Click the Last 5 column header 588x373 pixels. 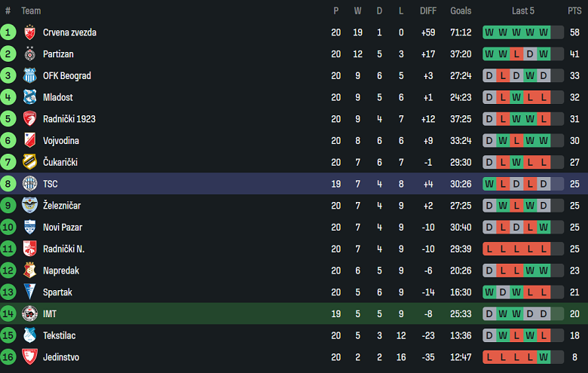point(522,11)
